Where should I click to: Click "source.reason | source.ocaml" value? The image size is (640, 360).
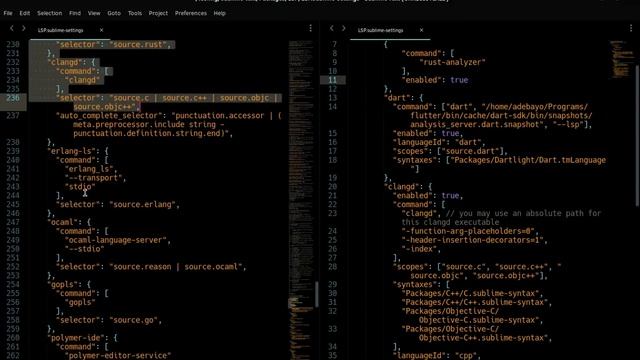176,267
